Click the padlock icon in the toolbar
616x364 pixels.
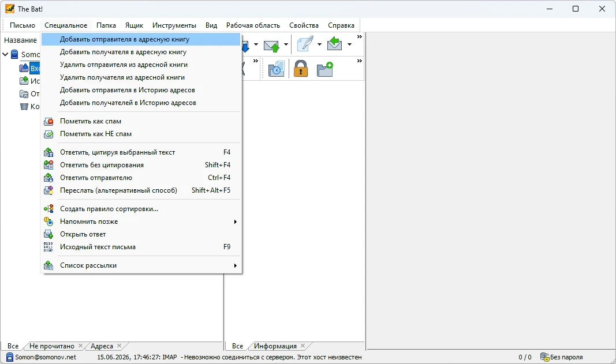(301, 69)
